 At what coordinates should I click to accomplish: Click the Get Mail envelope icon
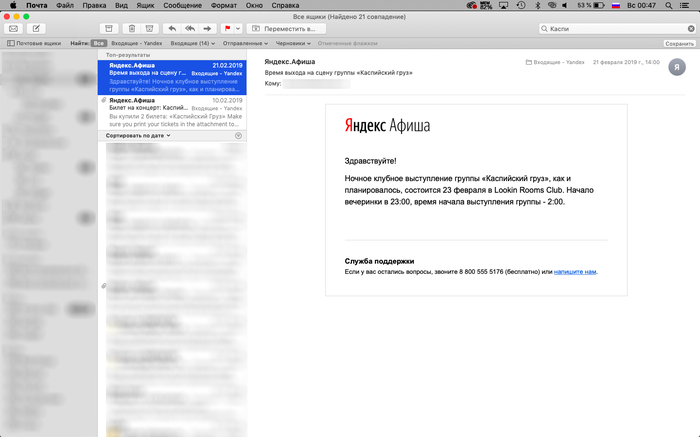tap(14, 29)
